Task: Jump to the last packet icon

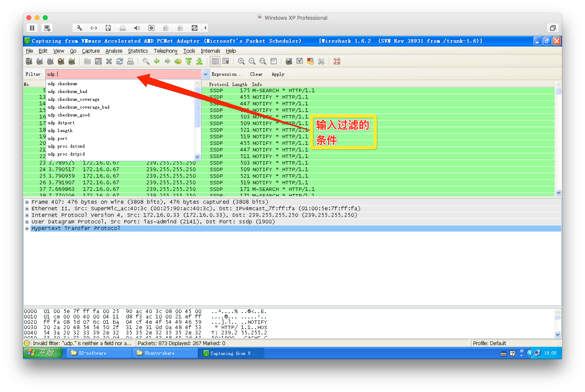Action: [200, 61]
